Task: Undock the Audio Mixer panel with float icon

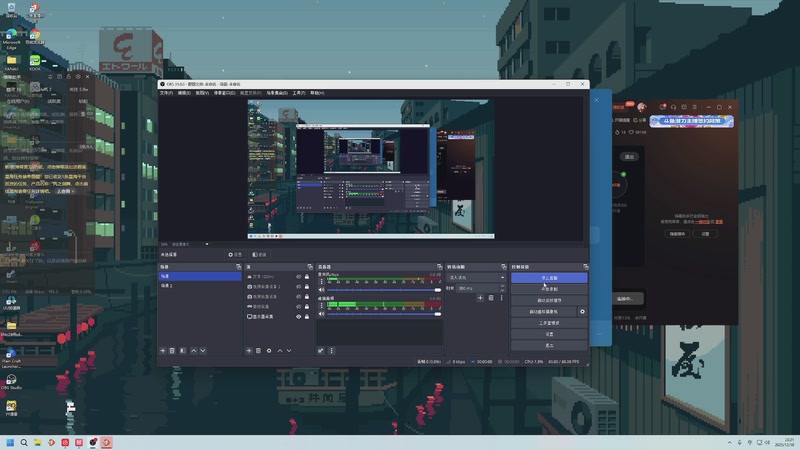Action: click(439, 267)
